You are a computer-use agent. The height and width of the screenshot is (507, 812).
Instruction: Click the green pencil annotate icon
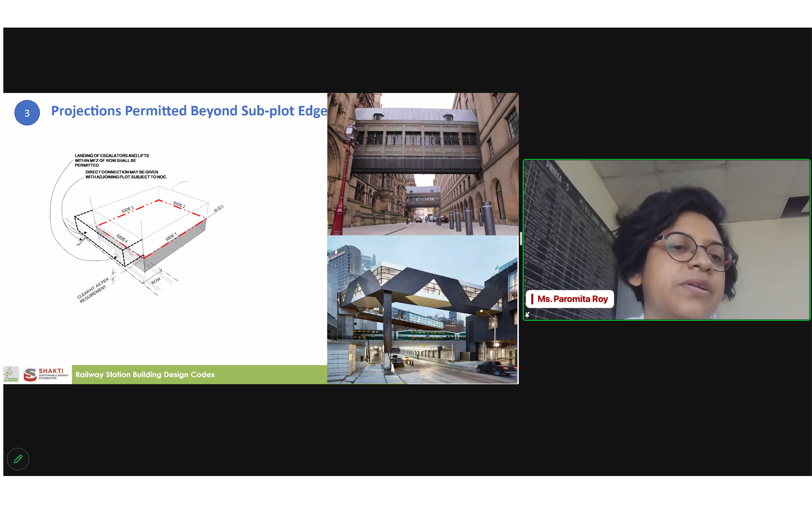(x=18, y=459)
